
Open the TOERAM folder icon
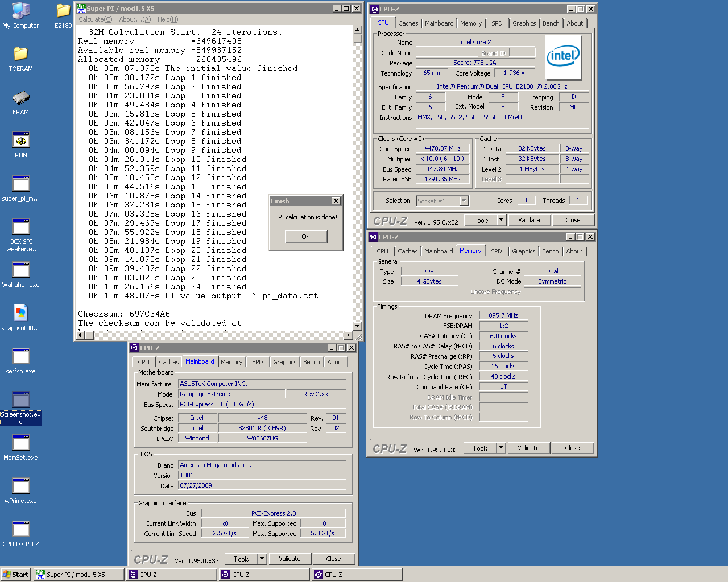point(20,59)
